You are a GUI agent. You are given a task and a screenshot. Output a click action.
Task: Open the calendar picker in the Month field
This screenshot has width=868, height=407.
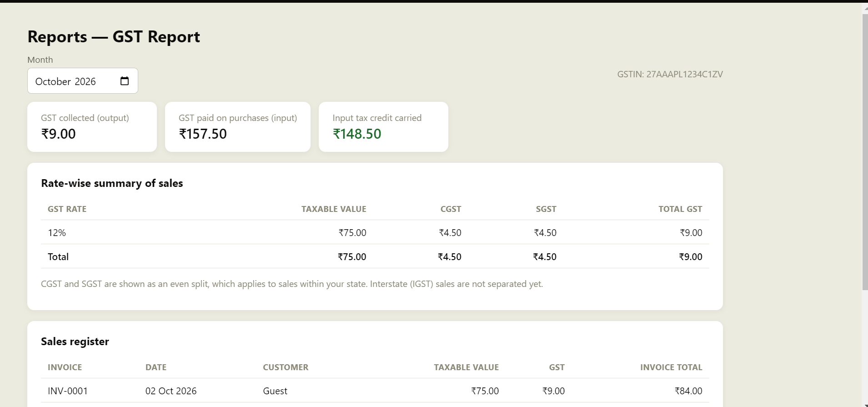[x=125, y=81]
